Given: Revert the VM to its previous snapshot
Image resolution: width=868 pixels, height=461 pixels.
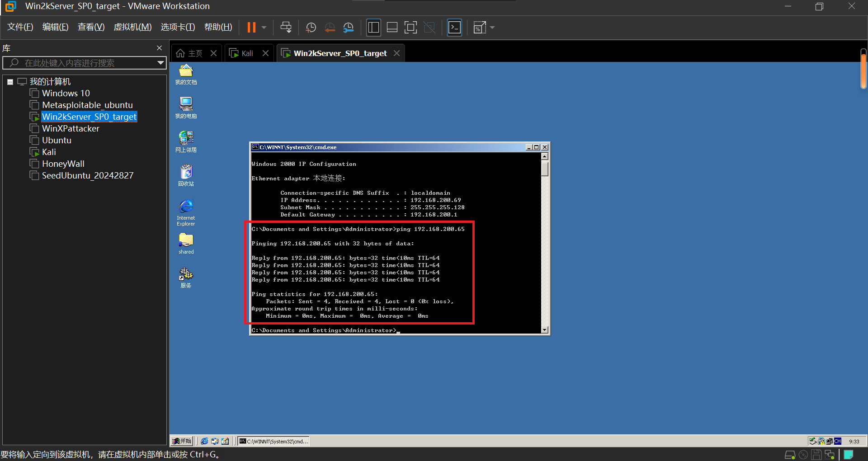Looking at the screenshot, I should click(x=330, y=28).
